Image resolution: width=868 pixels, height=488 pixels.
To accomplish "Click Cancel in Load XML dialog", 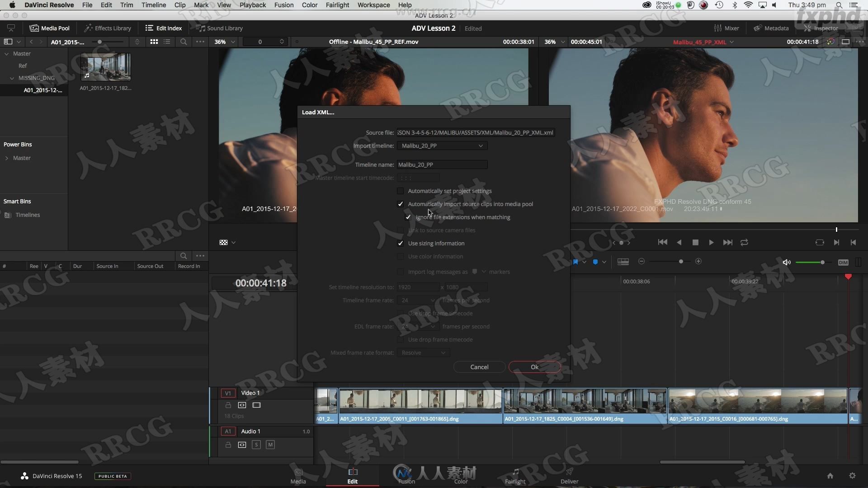I will coord(479,367).
